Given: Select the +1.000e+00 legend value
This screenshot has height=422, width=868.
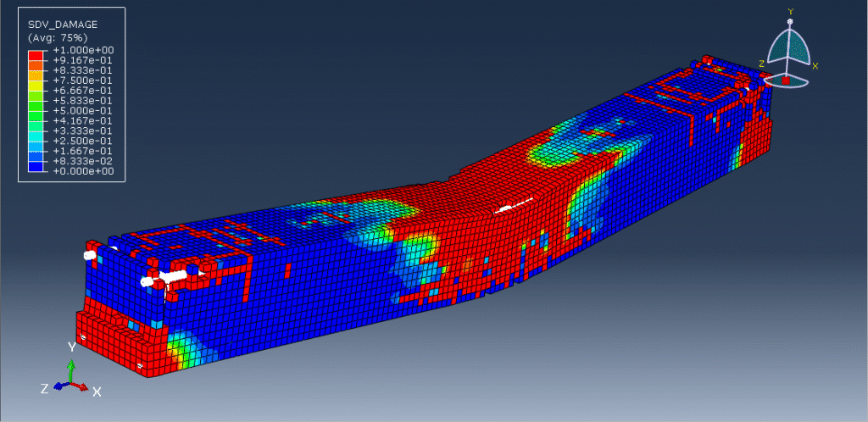Looking at the screenshot, I should click(83, 50).
